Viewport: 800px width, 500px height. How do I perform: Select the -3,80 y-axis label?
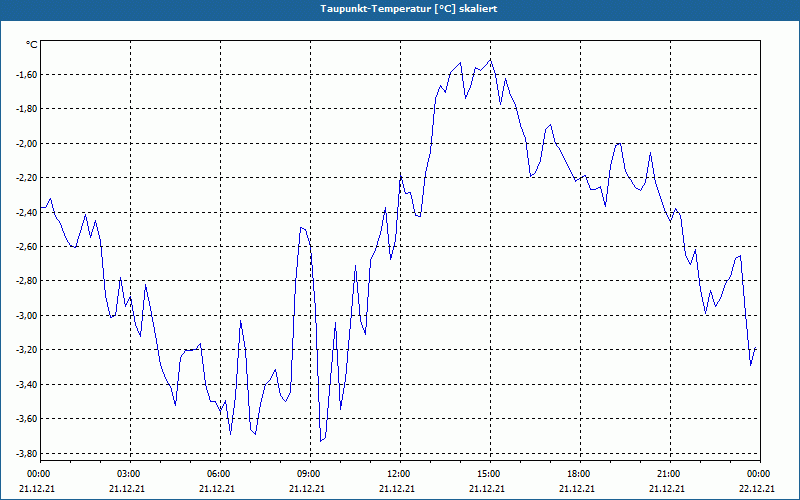tap(27, 453)
